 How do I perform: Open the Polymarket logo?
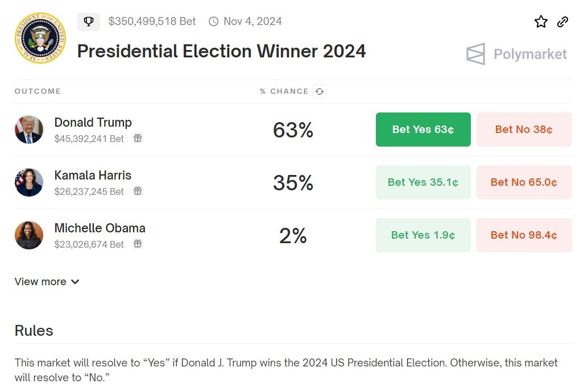coord(516,54)
